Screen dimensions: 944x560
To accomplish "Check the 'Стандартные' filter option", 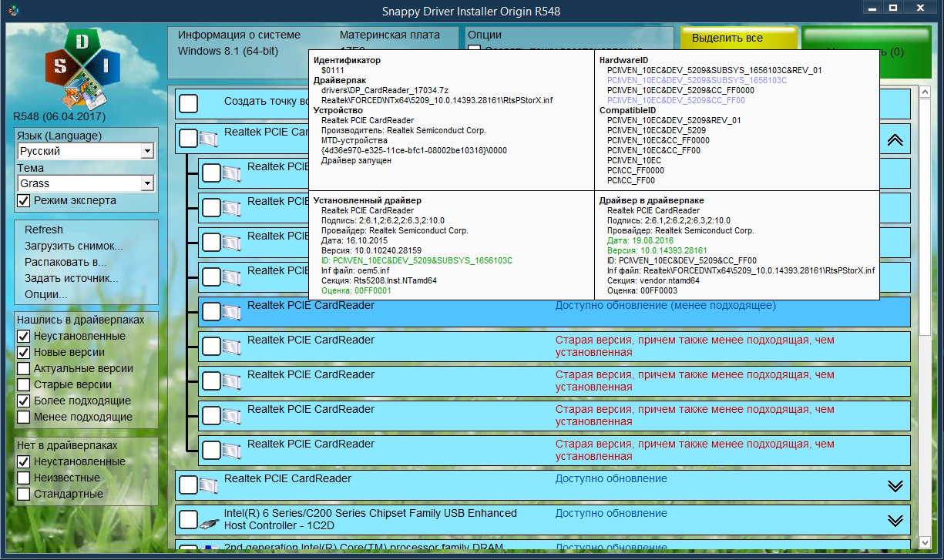I will pos(24,495).
